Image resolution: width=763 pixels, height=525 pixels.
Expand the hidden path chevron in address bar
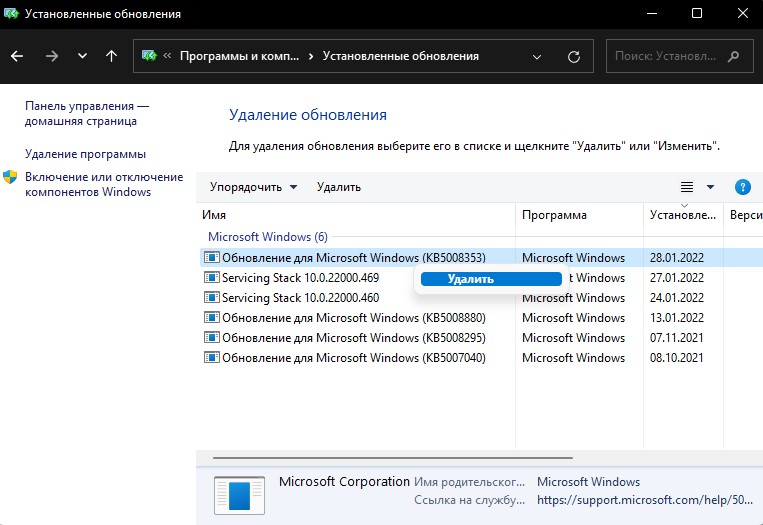(167, 55)
